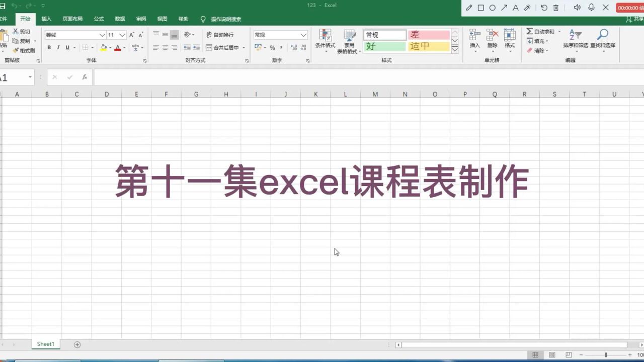Decrease decimal places
644x362 pixels.
tap(303, 48)
